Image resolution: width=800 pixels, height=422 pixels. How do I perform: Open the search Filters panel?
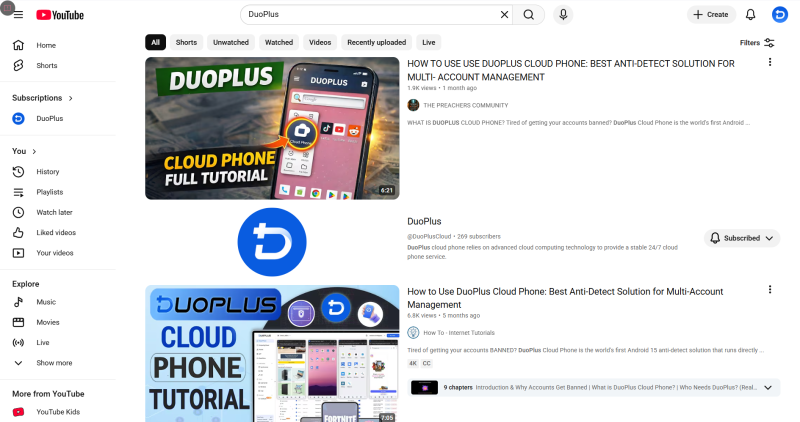pyautogui.click(x=757, y=42)
